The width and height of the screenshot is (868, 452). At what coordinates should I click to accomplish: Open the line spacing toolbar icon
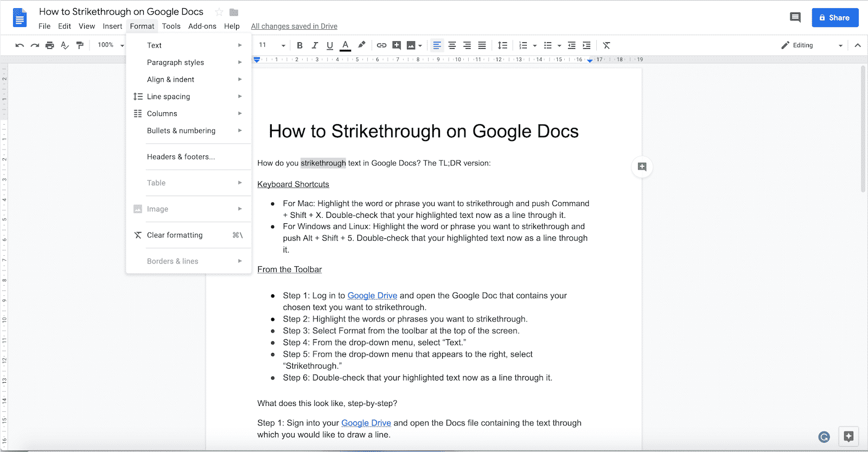503,46
